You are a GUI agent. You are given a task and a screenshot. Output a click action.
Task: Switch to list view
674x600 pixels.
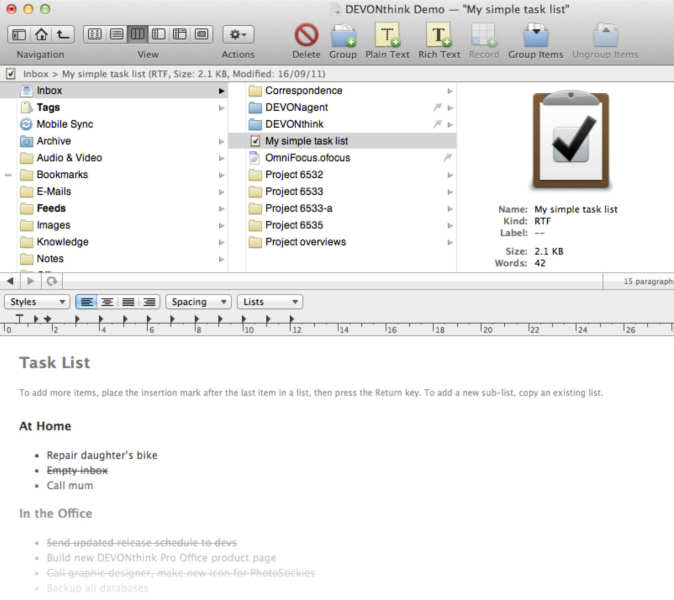(x=116, y=34)
